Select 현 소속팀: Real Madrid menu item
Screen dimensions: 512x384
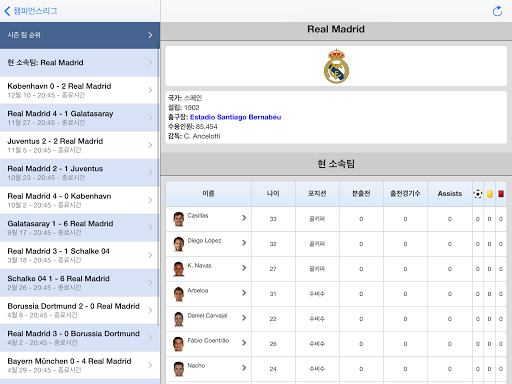(x=80, y=63)
